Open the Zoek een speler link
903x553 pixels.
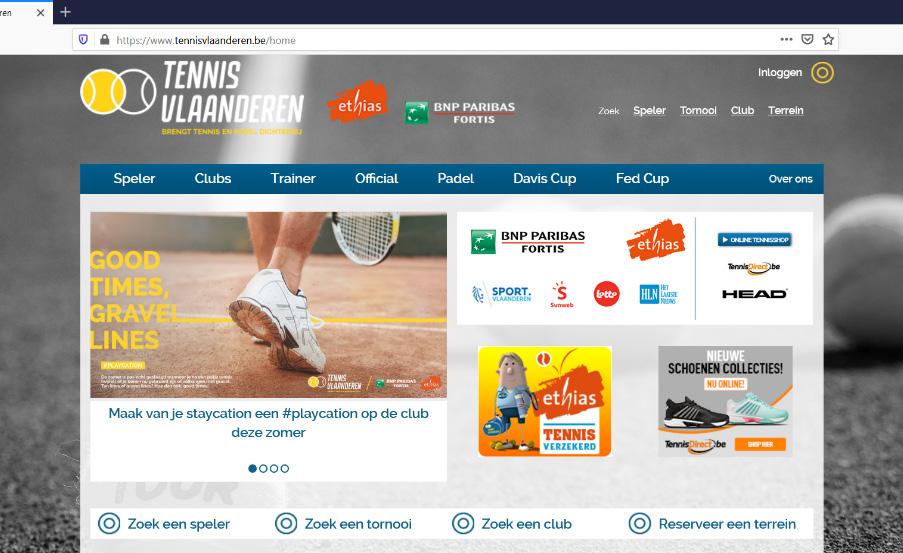pos(179,524)
